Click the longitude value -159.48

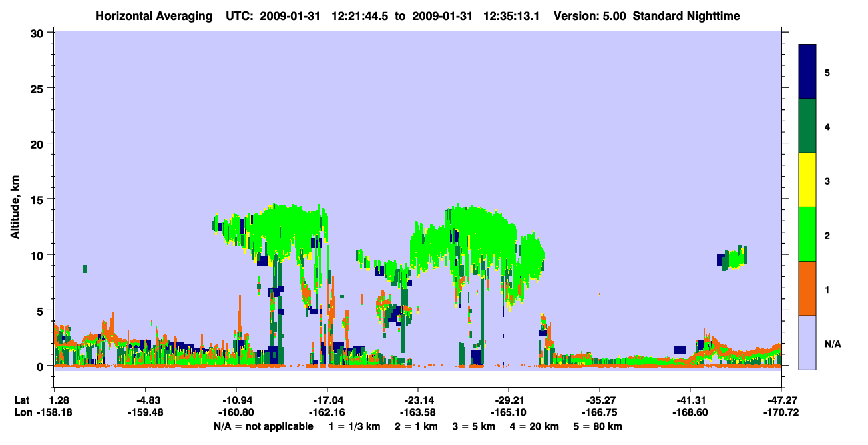145,413
